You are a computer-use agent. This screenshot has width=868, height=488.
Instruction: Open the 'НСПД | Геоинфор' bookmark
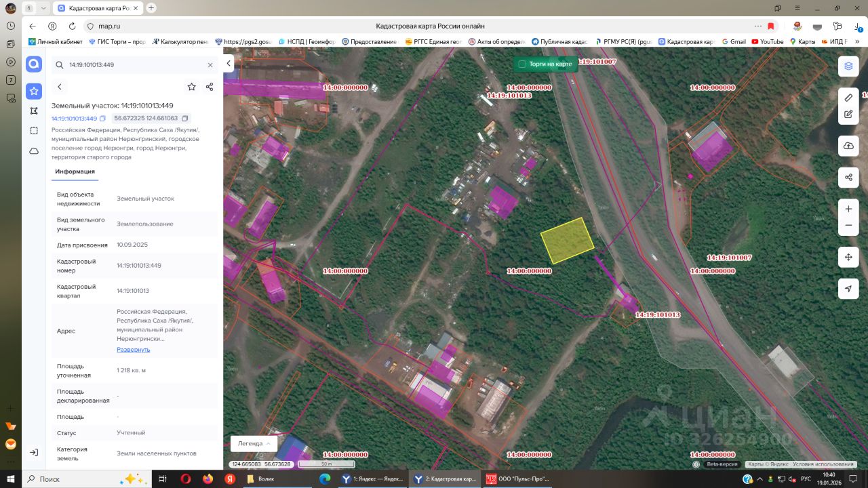307,41
